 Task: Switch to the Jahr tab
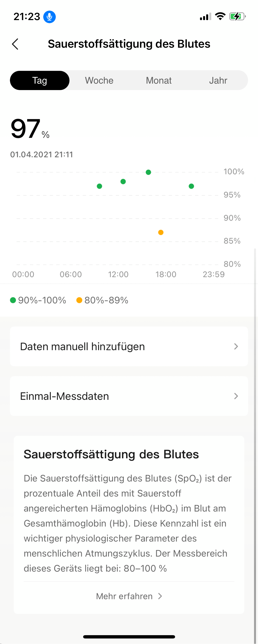[218, 81]
